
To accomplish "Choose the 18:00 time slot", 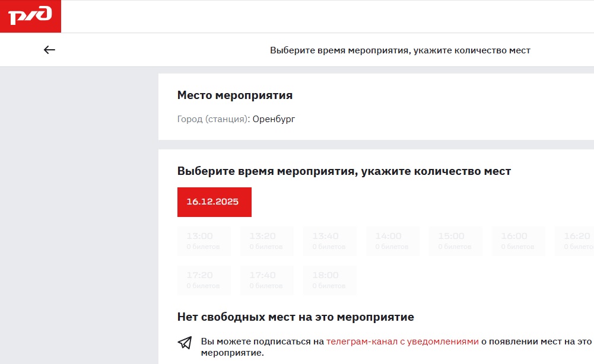I will click(x=329, y=280).
